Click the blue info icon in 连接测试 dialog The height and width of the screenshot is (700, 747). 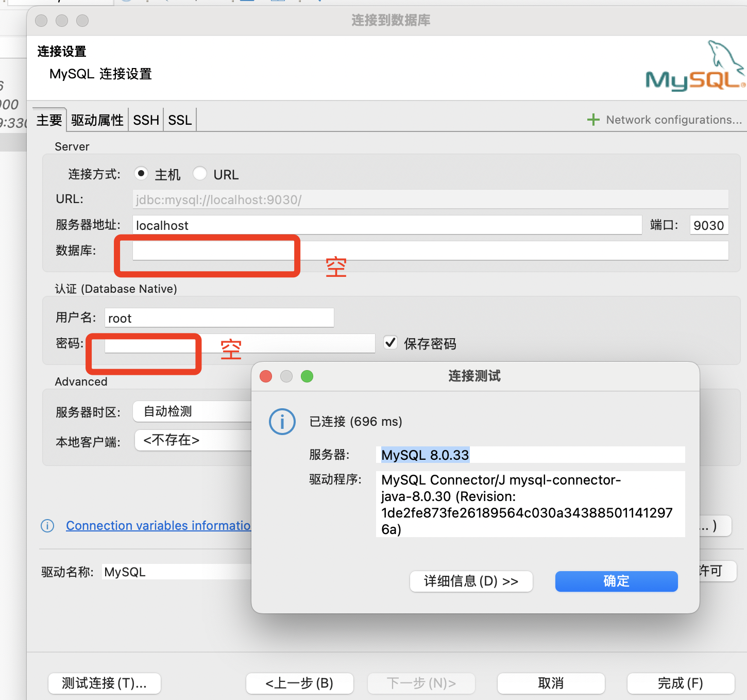[282, 422]
